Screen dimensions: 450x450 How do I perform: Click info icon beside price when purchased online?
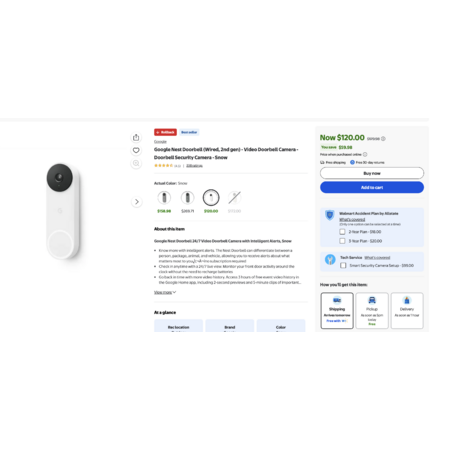coord(365,154)
